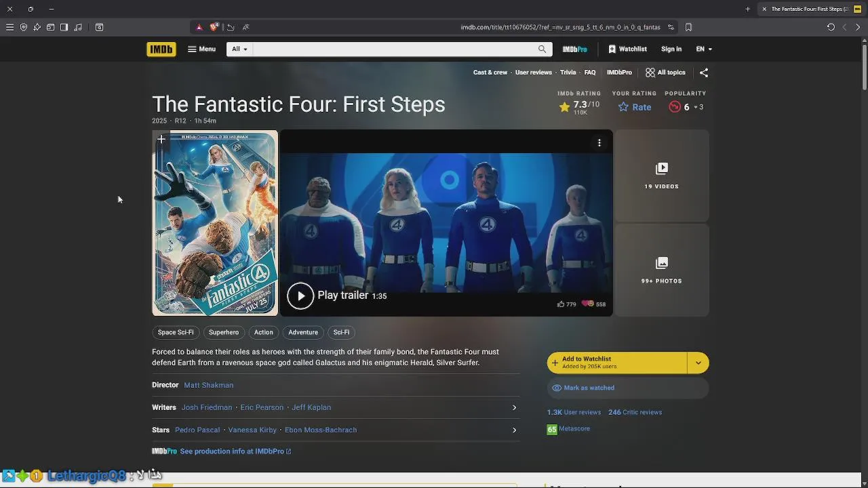Open star Vanessa Kirby's page
Image resolution: width=868 pixels, height=488 pixels.
[x=252, y=430]
